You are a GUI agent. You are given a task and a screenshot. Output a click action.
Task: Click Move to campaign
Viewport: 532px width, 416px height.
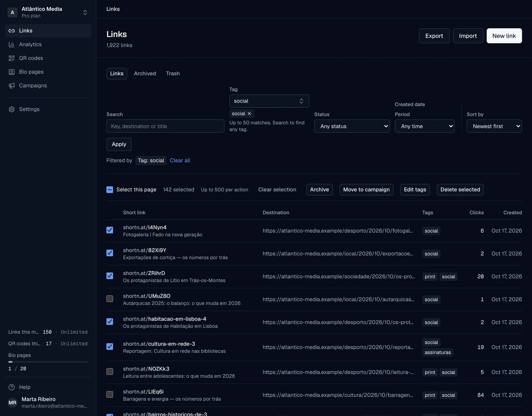366,190
